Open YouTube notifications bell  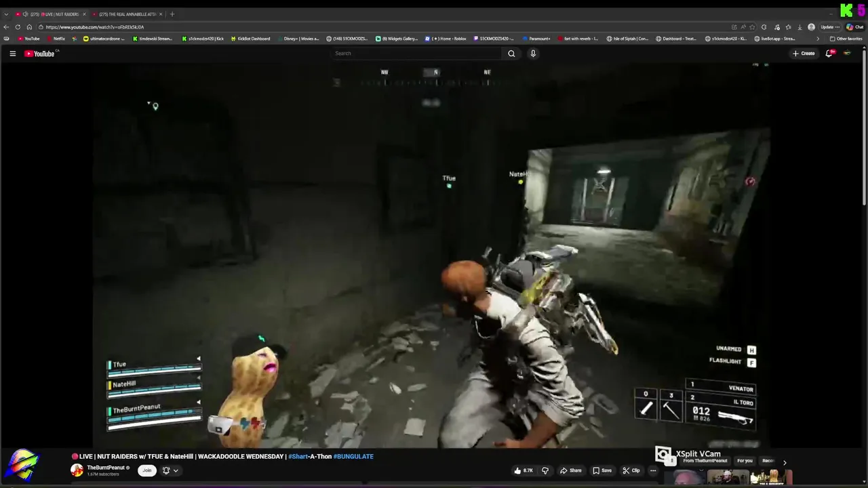[829, 54]
